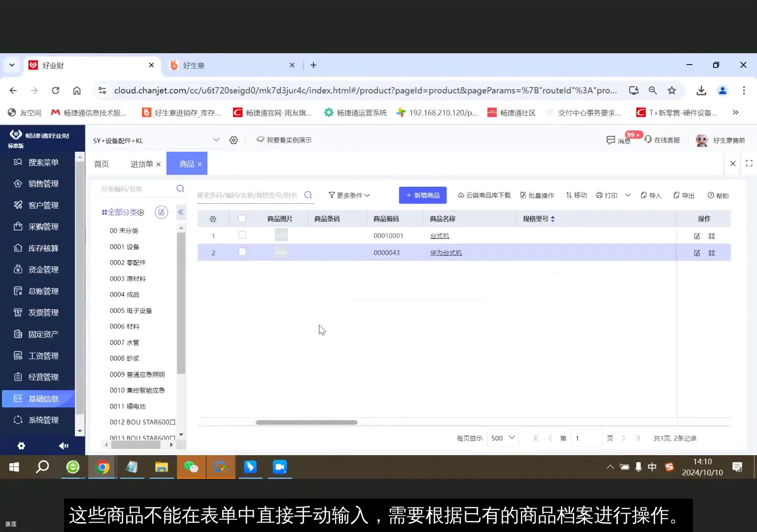Open the SY+设备配件+KL account dropdown
Image resolution: width=757 pixels, height=532 pixels.
pyautogui.click(x=155, y=140)
